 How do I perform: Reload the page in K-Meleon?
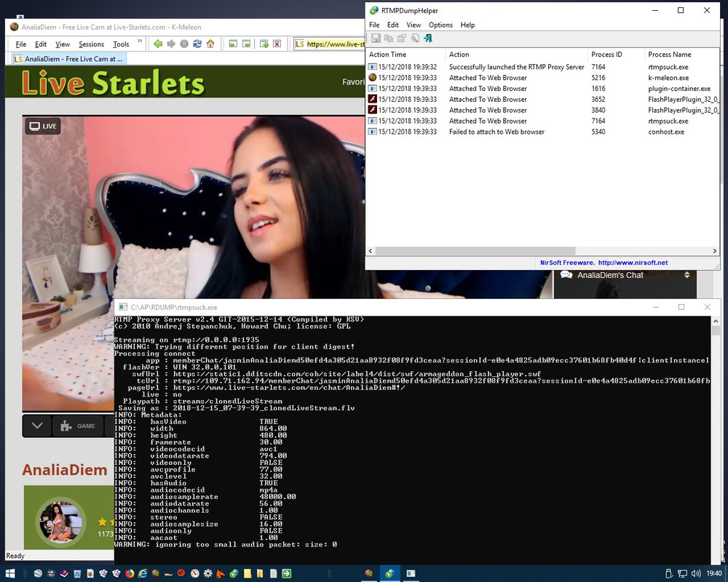pos(197,44)
